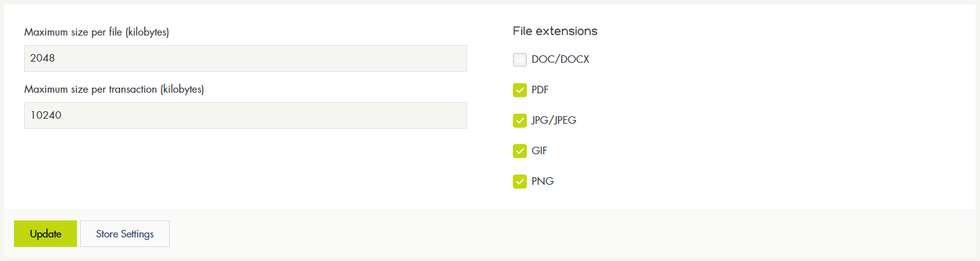Untick the GIF extension checkbox
This screenshot has height=261, width=980.
[x=520, y=151]
